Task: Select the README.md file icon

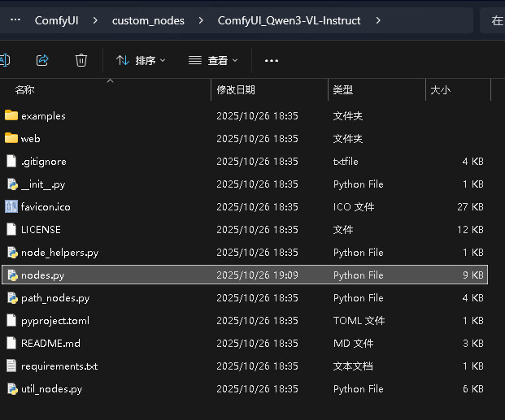Action: tap(11, 343)
